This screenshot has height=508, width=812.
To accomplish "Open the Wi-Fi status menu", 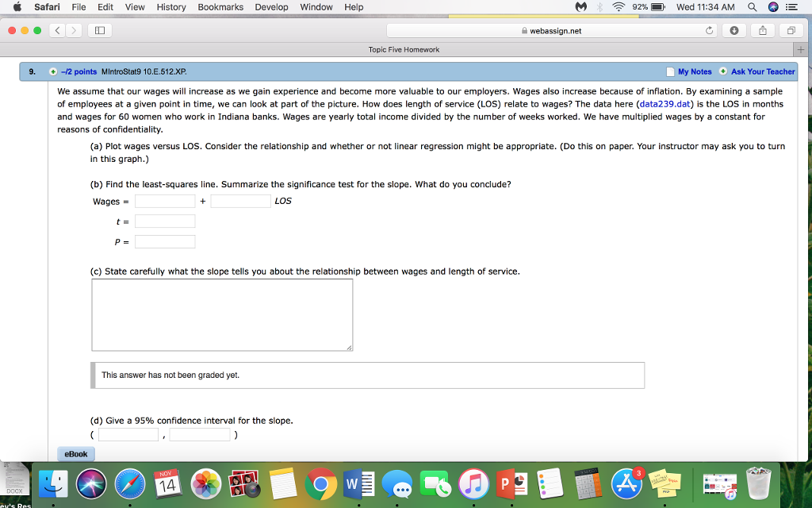I will click(x=619, y=6).
